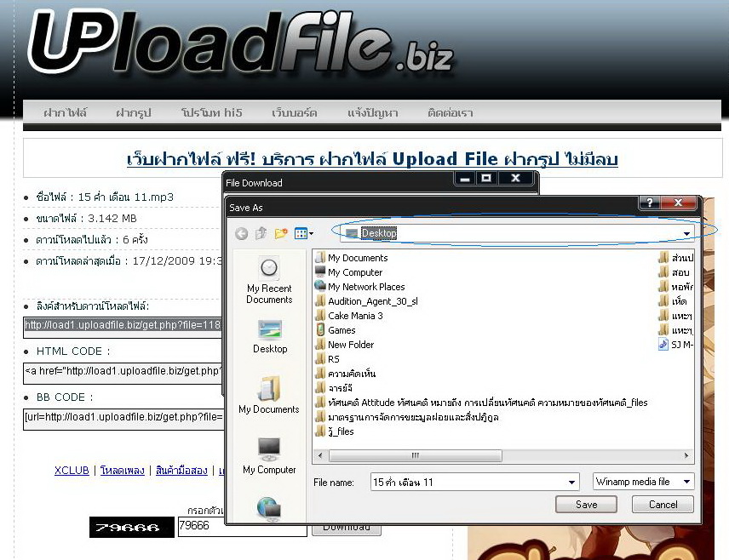This screenshot has height=560, width=729.
Task: Open the ฝากไฟล์ menu on UploadFile site
Action: [x=65, y=112]
